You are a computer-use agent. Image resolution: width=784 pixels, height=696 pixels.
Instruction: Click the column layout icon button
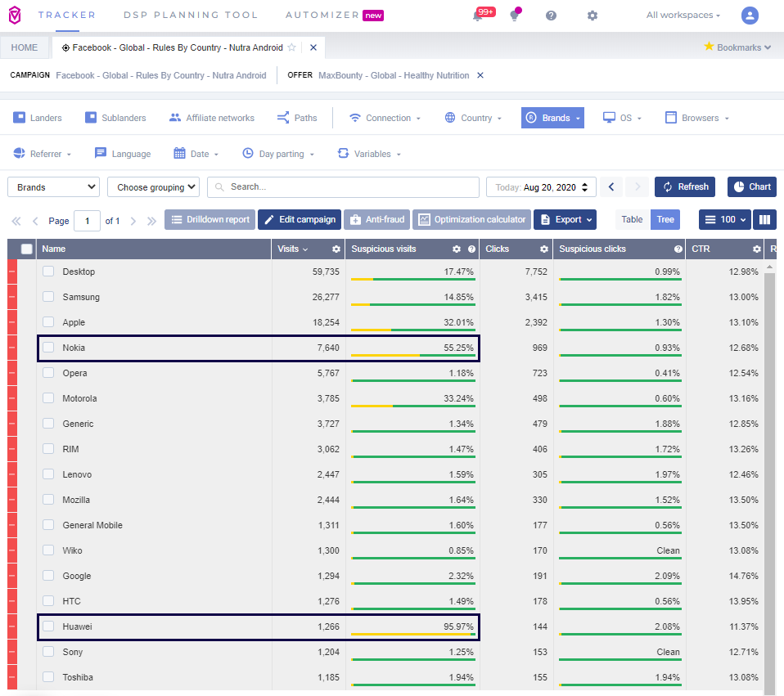coord(765,219)
